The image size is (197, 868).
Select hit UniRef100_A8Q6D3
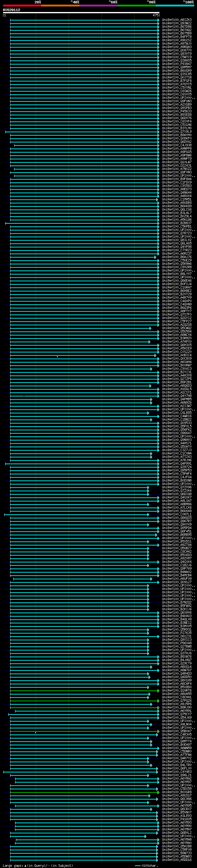177,386
